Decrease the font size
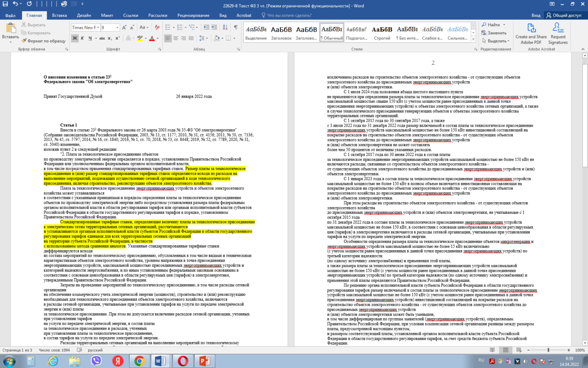 click(133, 27)
